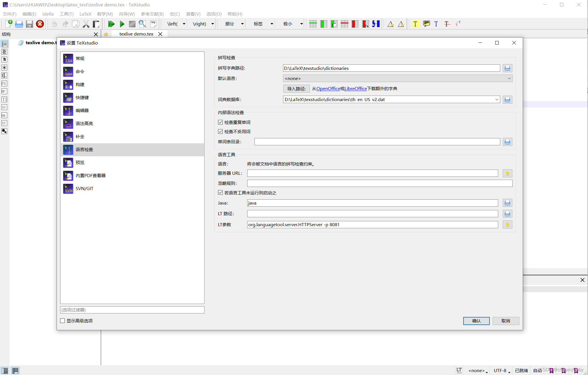Open the LibreOffice dictionary download link
The image size is (588, 375).
(x=355, y=89)
